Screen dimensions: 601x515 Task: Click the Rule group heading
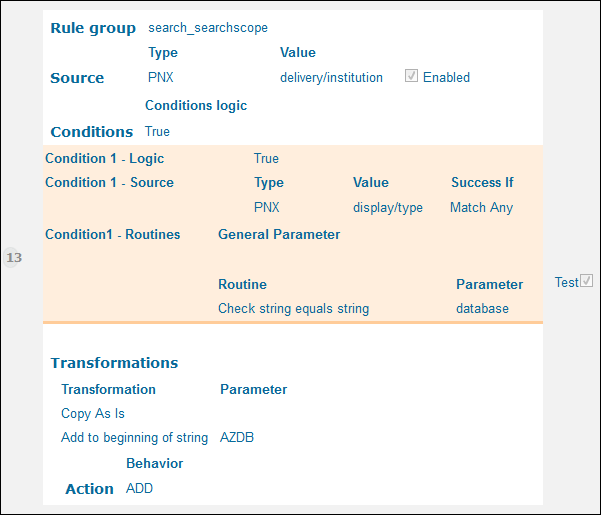coord(93,28)
